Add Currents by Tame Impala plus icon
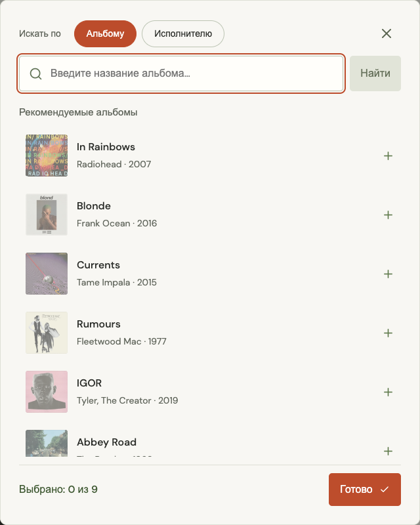Image resolution: width=420 pixels, height=525 pixels. point(388,274)
